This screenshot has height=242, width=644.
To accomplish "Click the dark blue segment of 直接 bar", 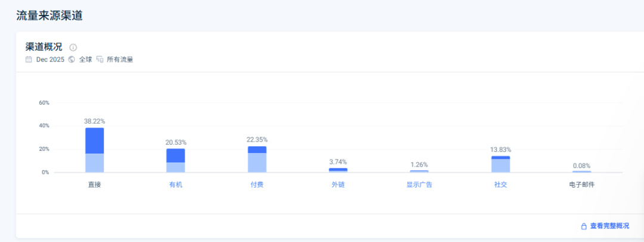I will [95, 141].
